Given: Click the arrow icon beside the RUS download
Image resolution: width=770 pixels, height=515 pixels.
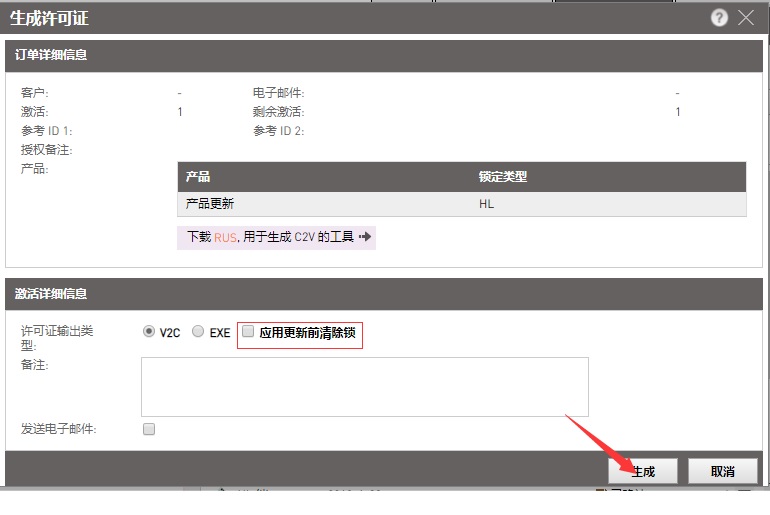Looking at the screenshot, I should 365,238.
